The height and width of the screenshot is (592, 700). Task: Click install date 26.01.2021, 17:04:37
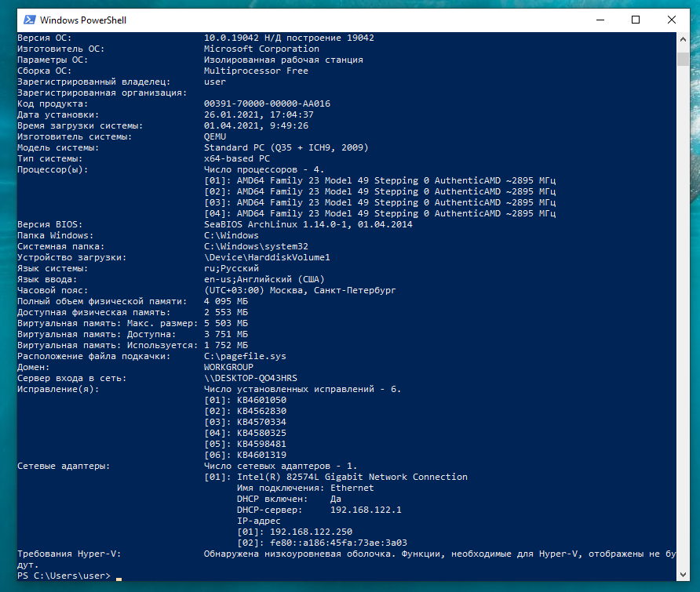(259, 114)
